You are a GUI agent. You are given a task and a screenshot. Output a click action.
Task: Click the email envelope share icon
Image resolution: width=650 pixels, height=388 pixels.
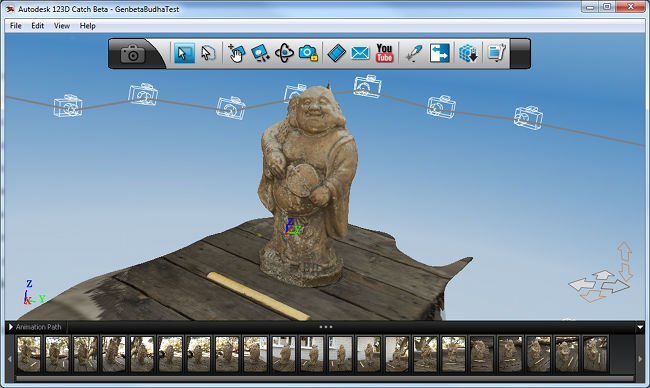point(360,53)
